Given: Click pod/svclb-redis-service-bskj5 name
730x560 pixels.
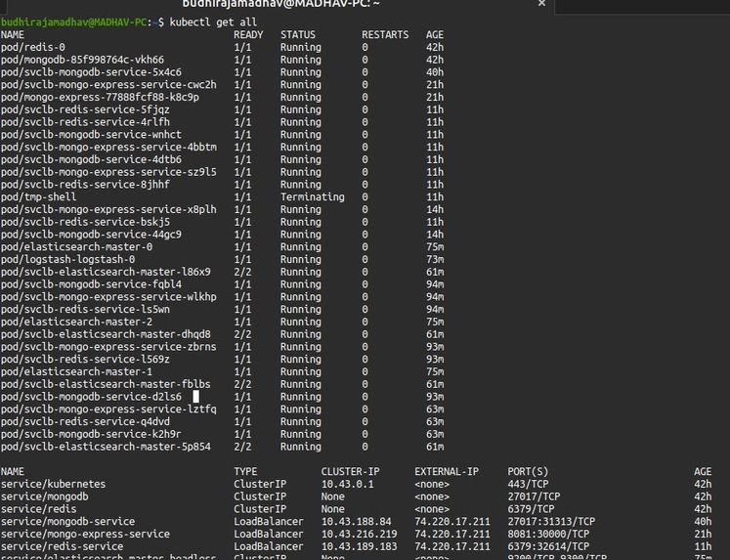Looking at the screenshot, I should pos(85,222).
